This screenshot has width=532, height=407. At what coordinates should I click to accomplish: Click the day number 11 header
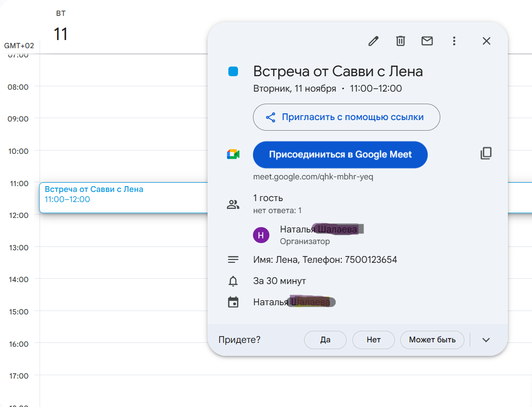click(x=61, y=34)
